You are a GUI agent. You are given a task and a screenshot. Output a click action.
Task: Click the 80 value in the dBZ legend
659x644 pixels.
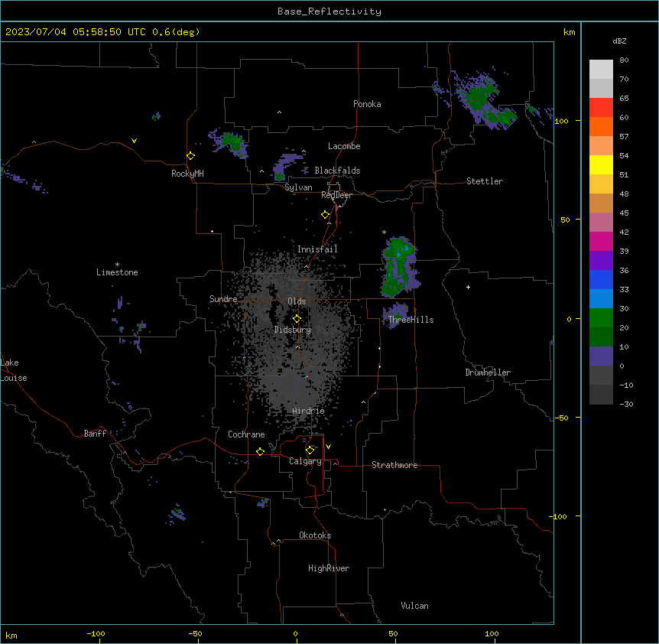[x=624, y=60]
